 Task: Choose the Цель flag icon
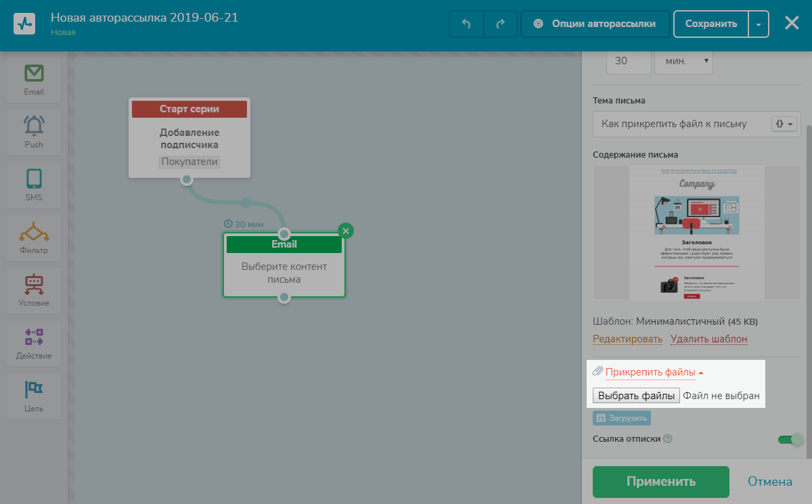(34, 390)
